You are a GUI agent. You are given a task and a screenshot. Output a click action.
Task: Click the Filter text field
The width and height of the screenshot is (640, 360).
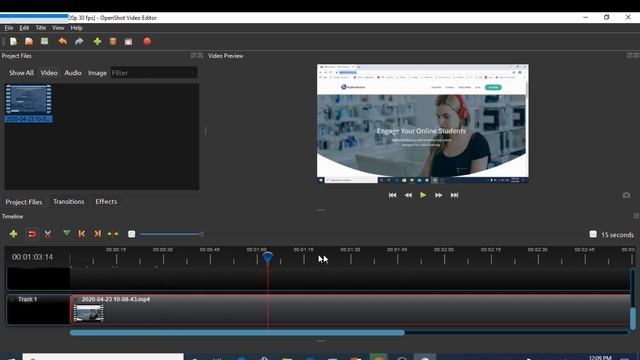[x=154, y=73]
